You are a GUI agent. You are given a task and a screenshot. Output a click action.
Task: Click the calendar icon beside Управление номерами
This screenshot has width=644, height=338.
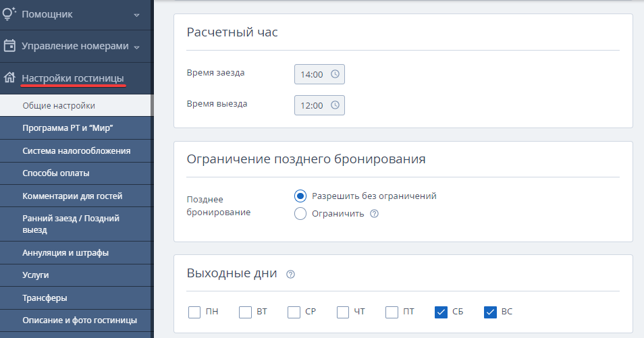click(9, 46)
